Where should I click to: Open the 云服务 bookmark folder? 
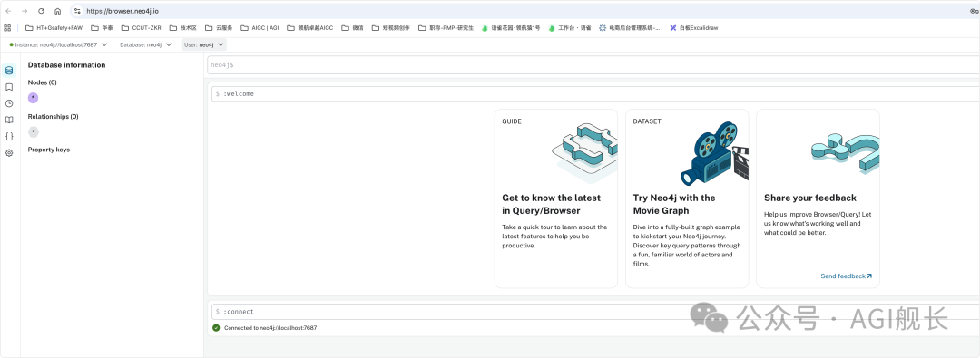click(219, 27)
